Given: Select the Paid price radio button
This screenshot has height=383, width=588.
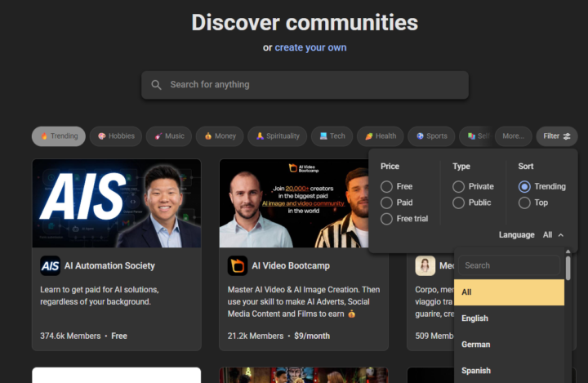Looking at the screenshot, I should (x=386, y=203).
